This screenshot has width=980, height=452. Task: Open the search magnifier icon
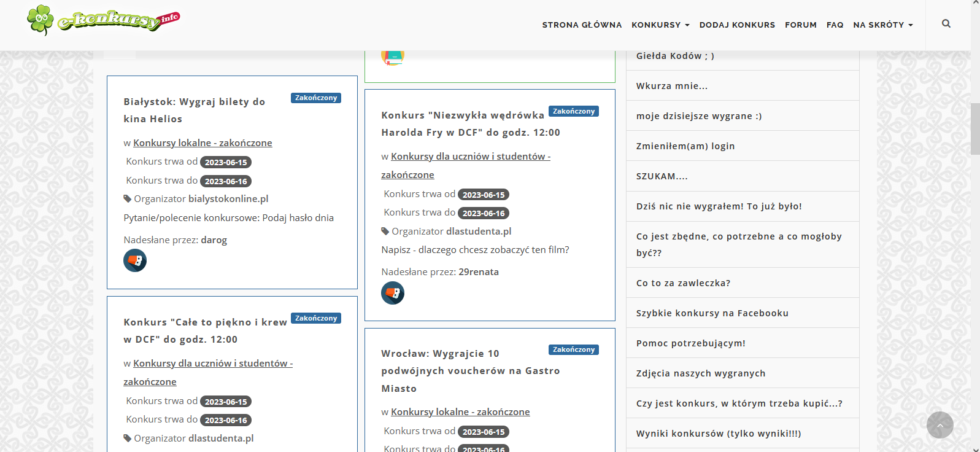pyautogui.click(x=946, y=24)
